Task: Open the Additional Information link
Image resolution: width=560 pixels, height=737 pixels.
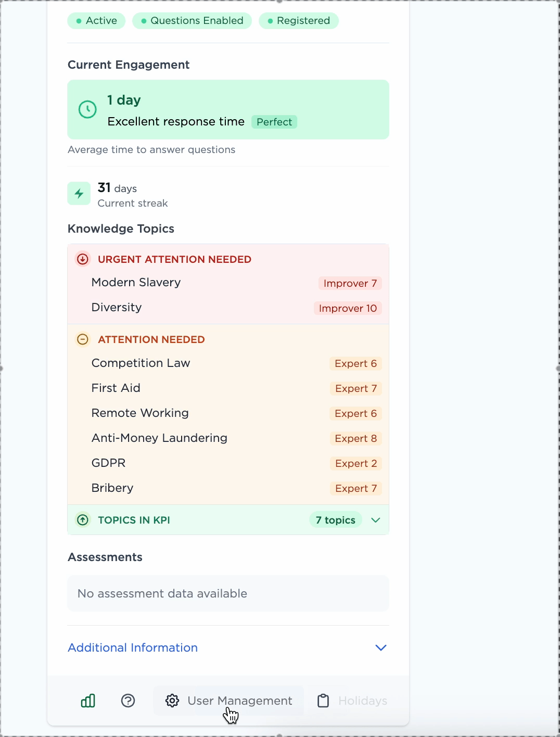Action: point(133,647)
